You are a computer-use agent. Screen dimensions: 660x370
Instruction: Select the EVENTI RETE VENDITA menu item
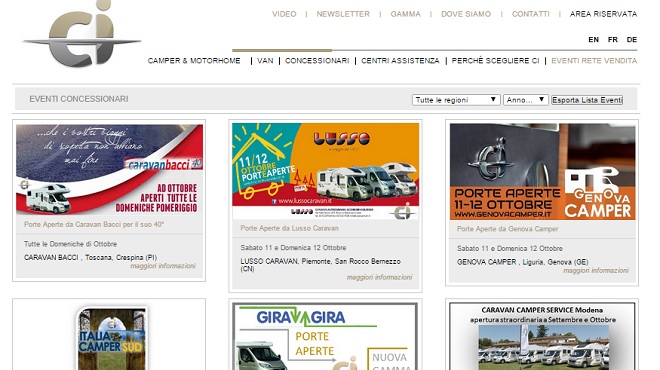coord(594,61)
